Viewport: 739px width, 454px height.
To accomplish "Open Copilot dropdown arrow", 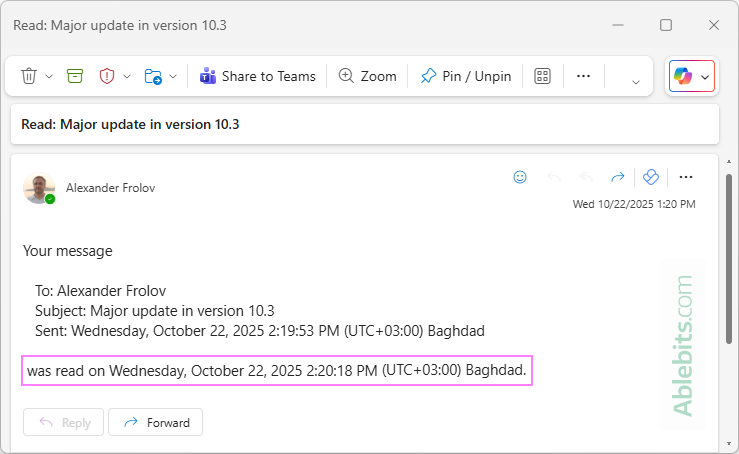I will (x=705, y=77).
